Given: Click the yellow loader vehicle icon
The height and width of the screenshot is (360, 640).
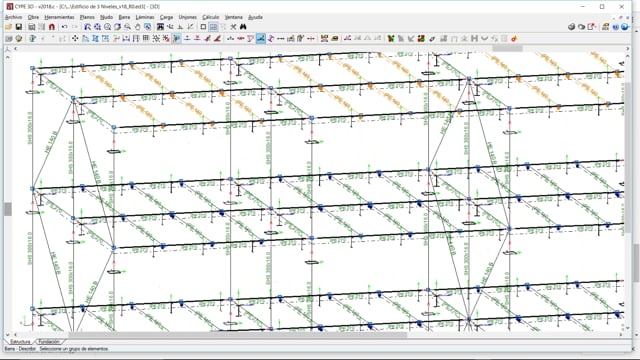Looking at the screenshot, I should tap(335, 38).
